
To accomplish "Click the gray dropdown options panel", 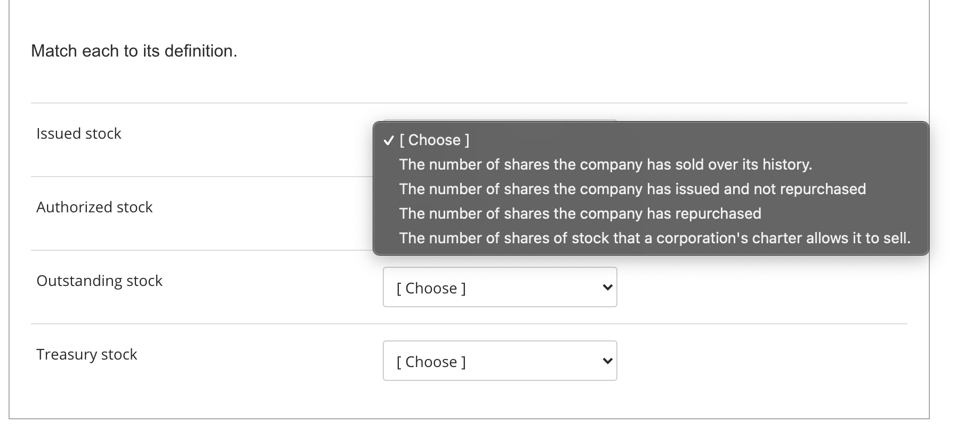I will tap(650, 189).
